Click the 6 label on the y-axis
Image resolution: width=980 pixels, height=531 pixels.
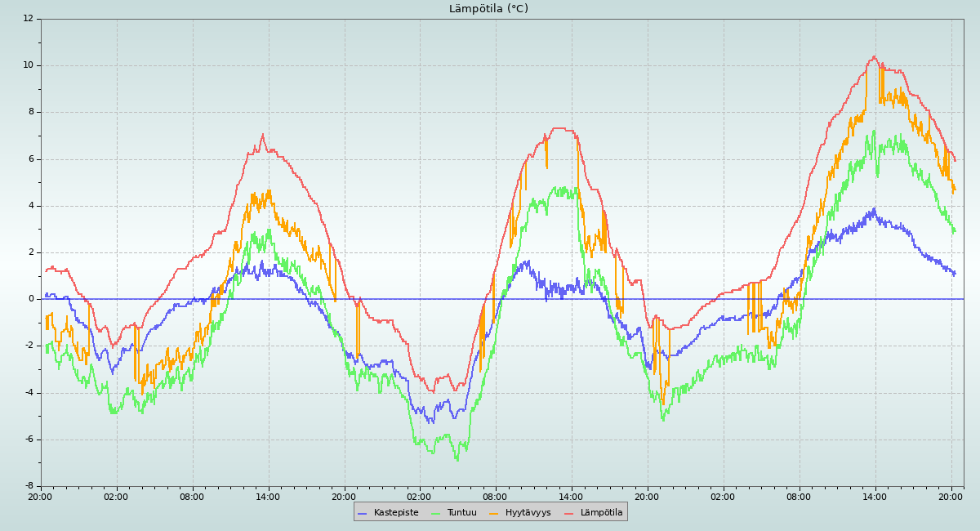[x=30, y=158]
